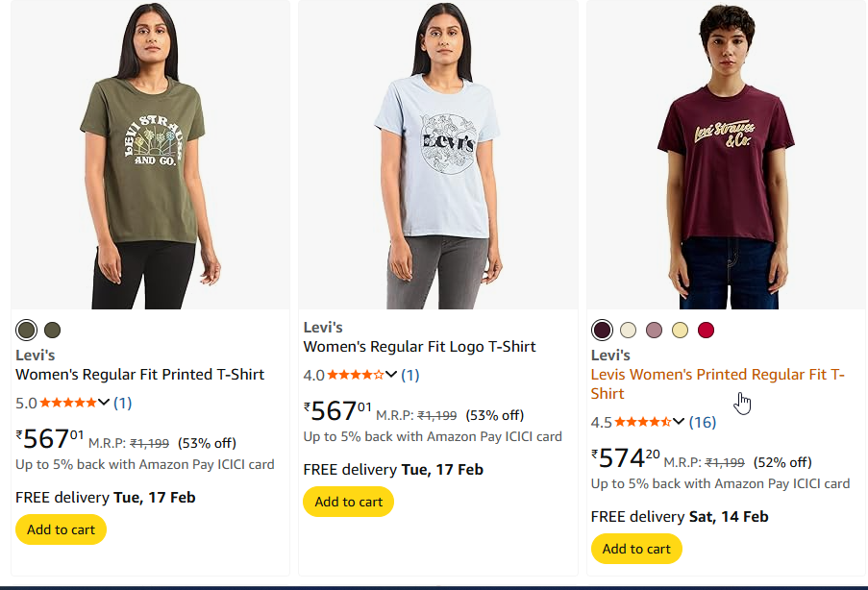Add the olive Printed T-Shirt to cart
The image size is (868, 590).
(x=61, y=529)
